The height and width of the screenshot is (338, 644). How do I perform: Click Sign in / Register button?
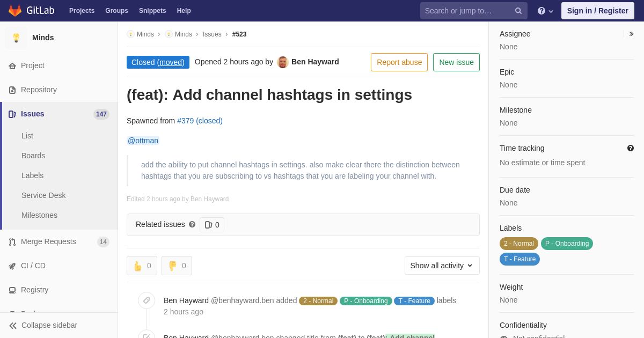tap(597, 11)
